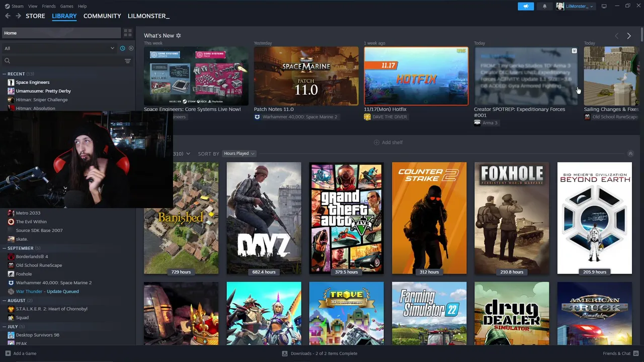Open the Hours Played sort dropdown
644x362 pixels.
click(x=239, y=153)
